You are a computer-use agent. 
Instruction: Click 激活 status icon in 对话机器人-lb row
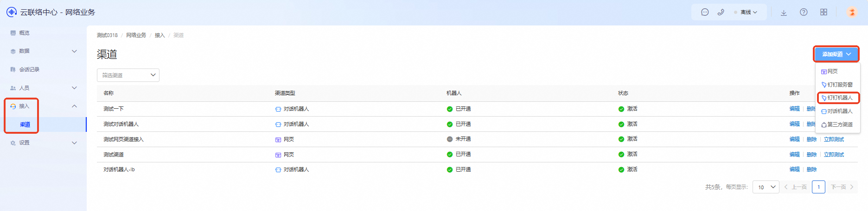click(621, 170)
